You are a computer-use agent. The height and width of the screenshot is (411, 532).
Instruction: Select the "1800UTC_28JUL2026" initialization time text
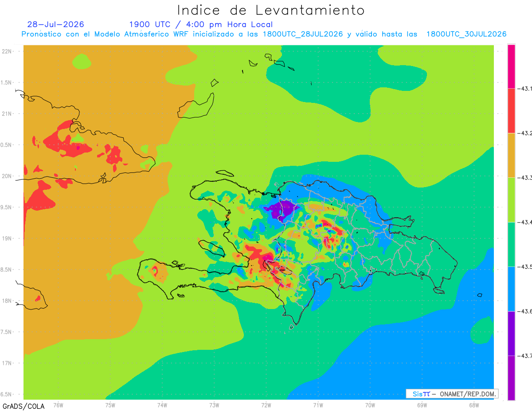pyautogui.click(x=303, y=34)
